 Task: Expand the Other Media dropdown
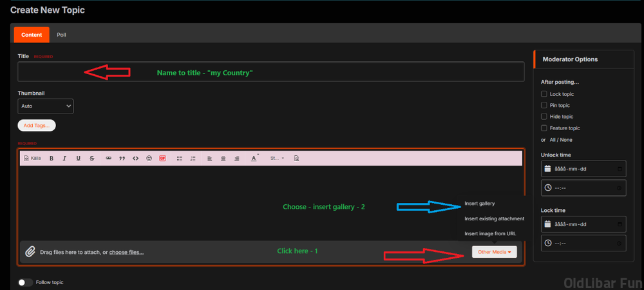494,252
